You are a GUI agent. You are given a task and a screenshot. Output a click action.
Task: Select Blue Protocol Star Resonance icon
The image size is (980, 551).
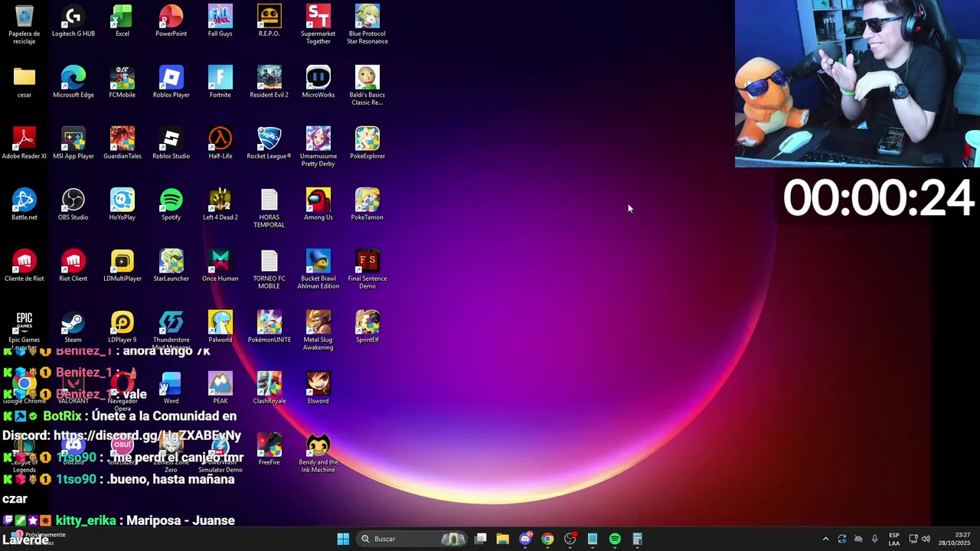coord(367,24)
